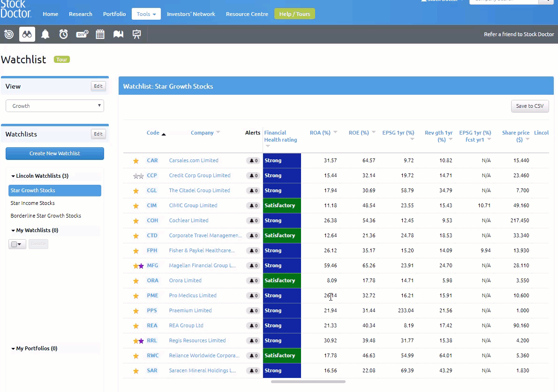Open the presentation board toolbar icon
Viewport: 558px width, 392px height.
tap(136, 34)
